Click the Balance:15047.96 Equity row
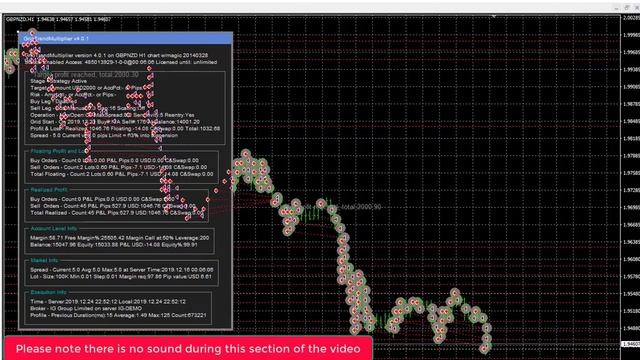Screen dimensions: 640x360 click(x=114, y=245)
